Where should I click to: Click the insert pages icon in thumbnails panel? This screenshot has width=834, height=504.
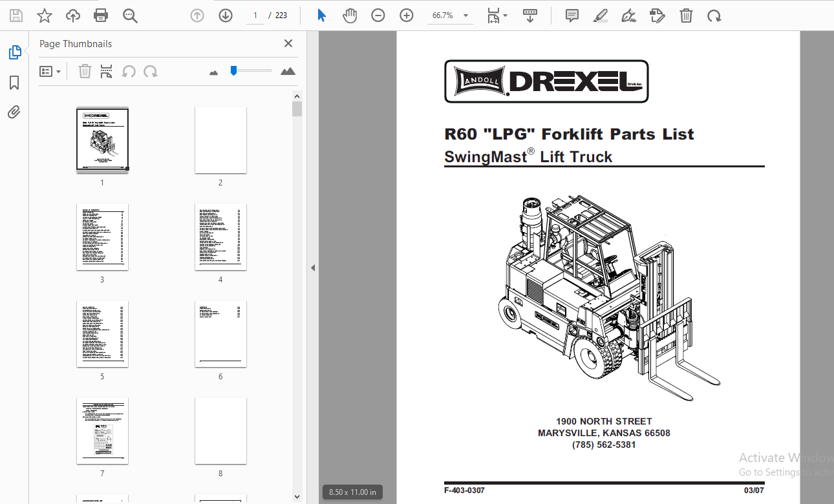(106, 71)
